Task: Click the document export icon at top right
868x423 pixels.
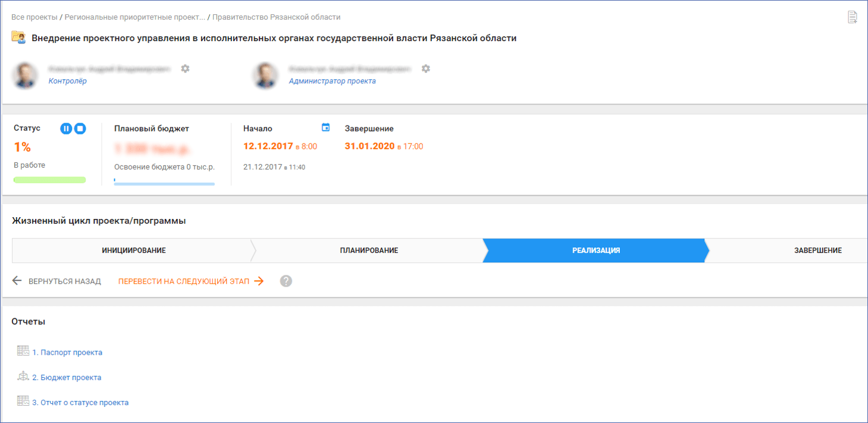Action: pyautogui.click(x=853, y=17)
